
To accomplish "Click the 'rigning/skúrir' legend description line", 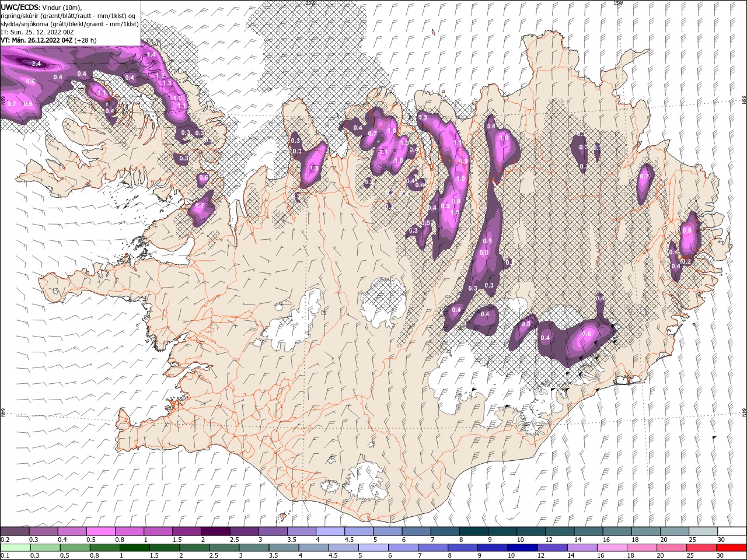I will point(68,16).
